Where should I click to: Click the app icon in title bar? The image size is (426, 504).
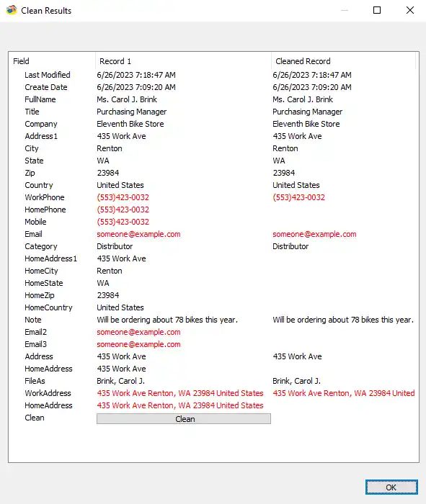[12, 10]
